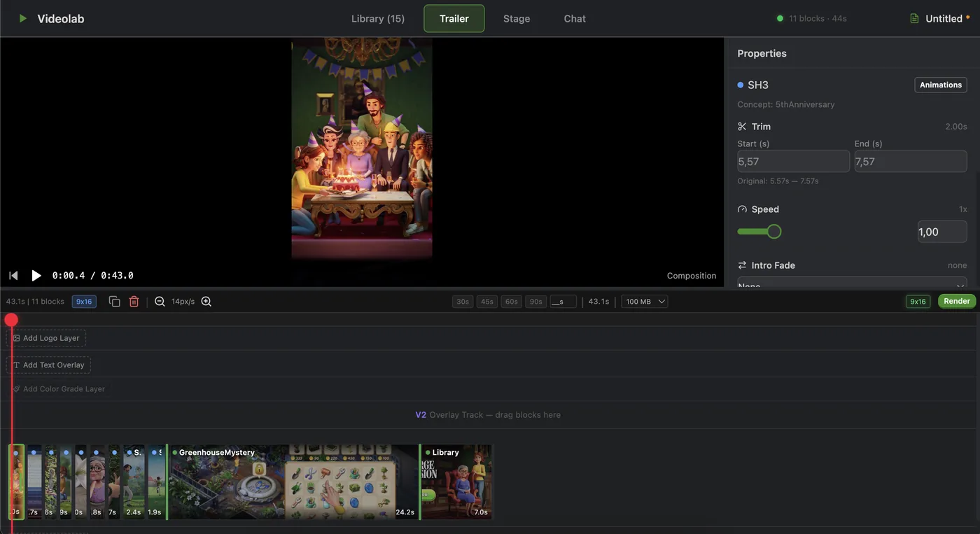Edit the Trim Start (s) field
980x534 pixels.
click(x=793, y=161)
